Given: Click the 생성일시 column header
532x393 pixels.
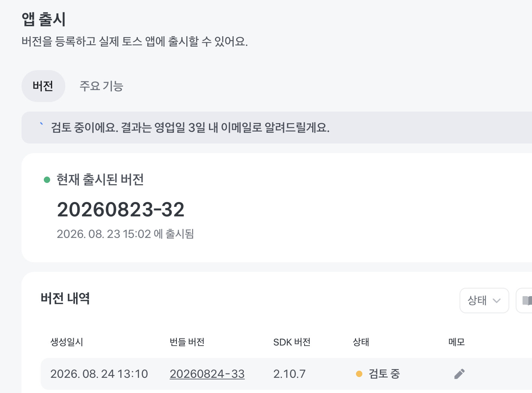Looking at the screenshot, I should coord(66,342).
